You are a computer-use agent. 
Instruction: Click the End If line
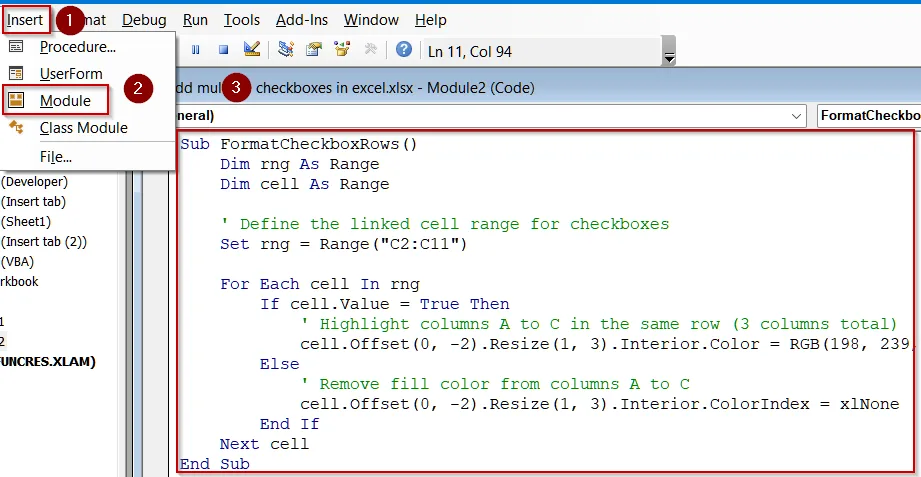tap(290, 424)
